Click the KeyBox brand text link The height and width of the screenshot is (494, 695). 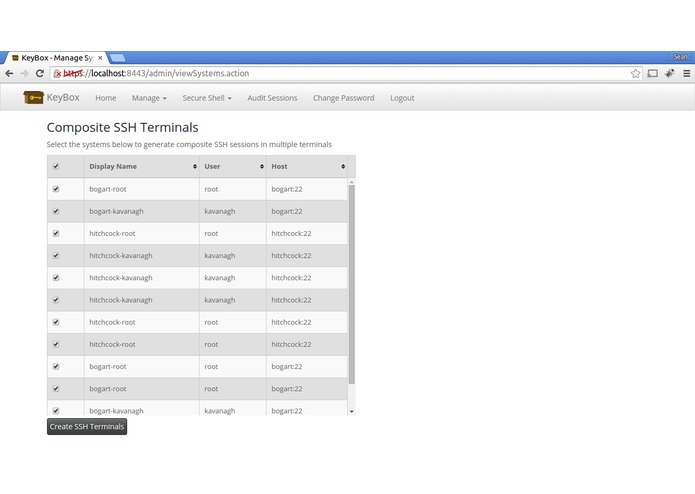pyautogui.click(x=63, y=97)
